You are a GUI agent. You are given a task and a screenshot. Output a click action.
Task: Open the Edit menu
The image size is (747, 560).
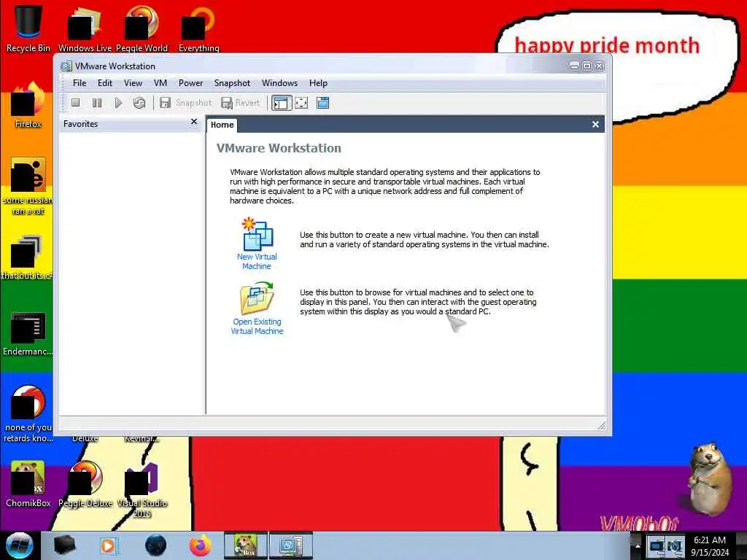click(x=105, y=83)
